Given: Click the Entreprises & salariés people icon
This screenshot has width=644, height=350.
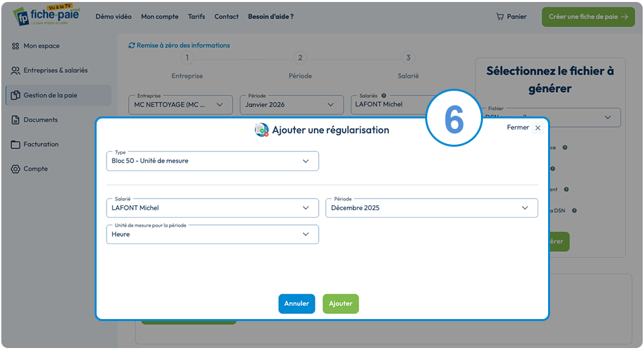Looking at the screenshot, I should pos(15,70).
